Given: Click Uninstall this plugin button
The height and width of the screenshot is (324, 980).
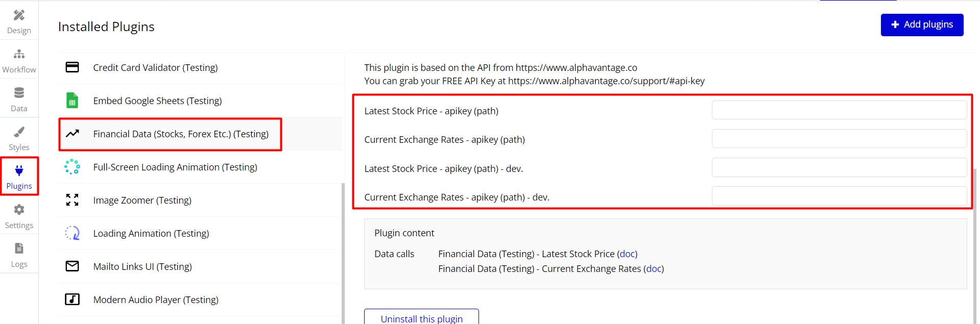Looking at the screenshot, I should point(421,318).
